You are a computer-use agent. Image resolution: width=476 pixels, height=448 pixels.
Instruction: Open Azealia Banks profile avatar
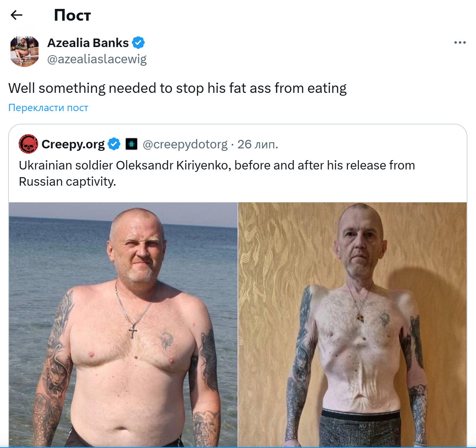25,51
